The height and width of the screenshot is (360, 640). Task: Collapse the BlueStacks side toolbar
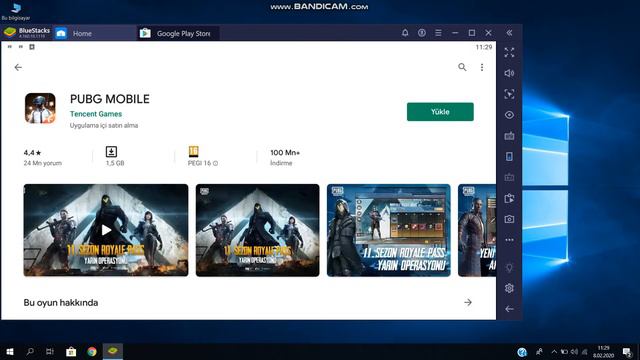[x=509, y=33]
